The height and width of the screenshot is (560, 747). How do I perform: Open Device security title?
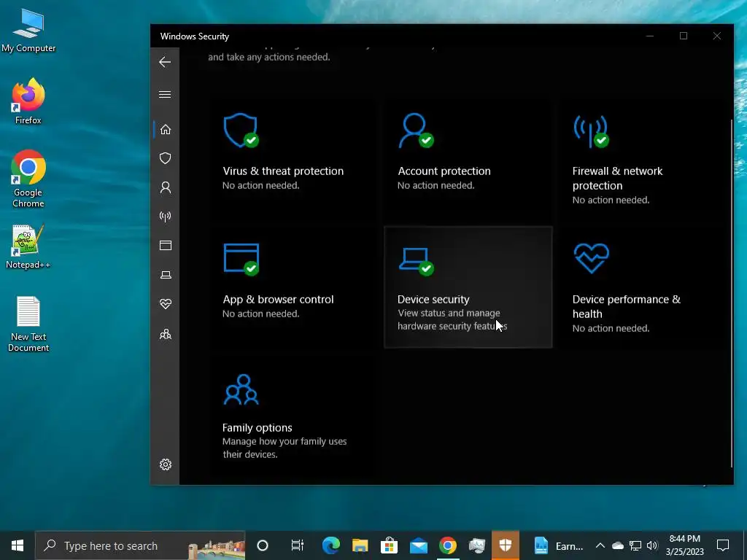point(433,300)
